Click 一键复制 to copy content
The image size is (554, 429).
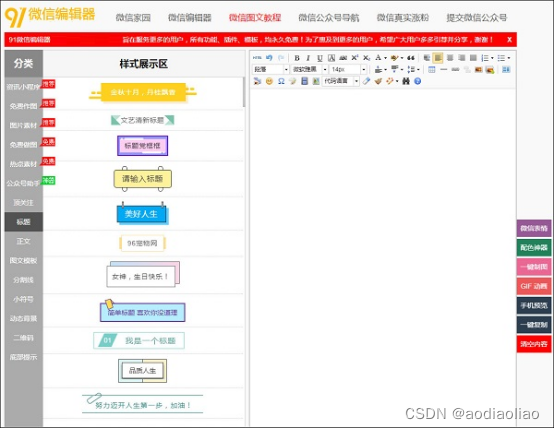[534, 325]
